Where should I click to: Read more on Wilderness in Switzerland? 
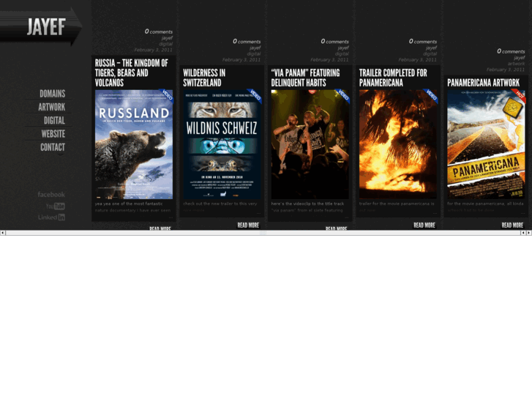coord(248,225)
